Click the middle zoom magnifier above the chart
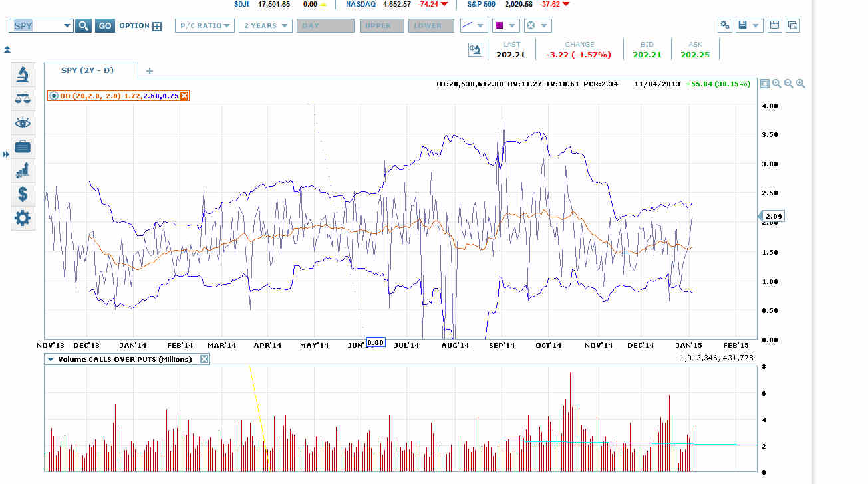868x484 pixels. coord(788,84)
